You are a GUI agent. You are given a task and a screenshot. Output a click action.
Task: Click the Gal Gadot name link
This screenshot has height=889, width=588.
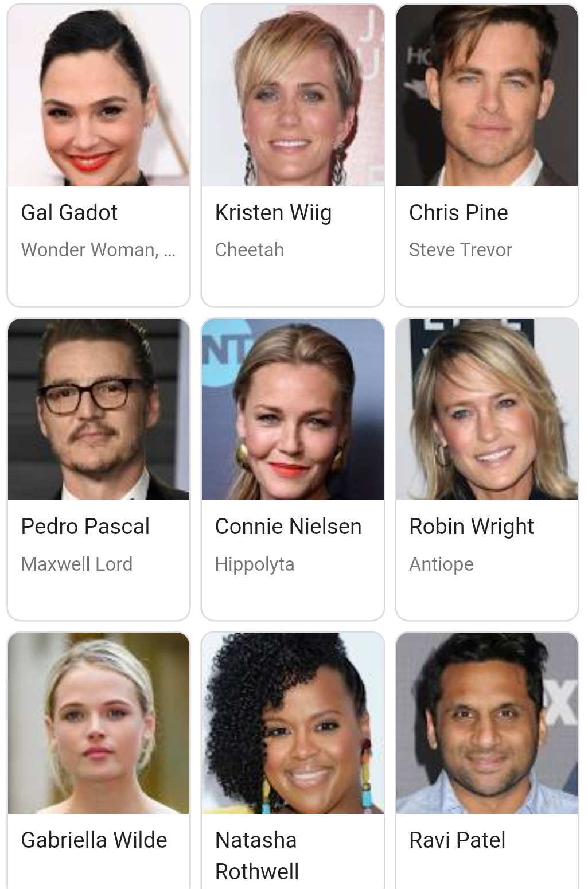point(69,213)
